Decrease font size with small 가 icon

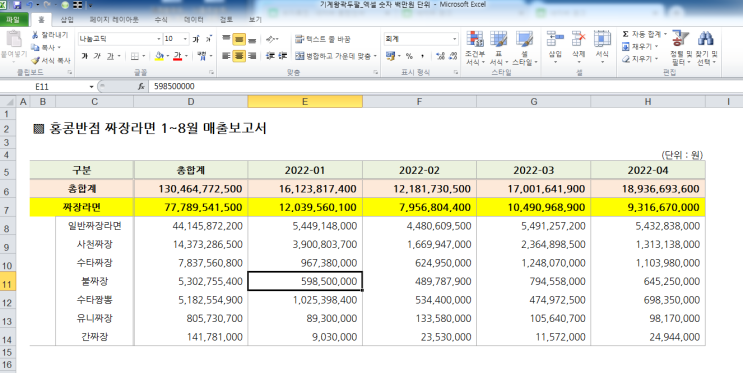[x=208, y=39]
